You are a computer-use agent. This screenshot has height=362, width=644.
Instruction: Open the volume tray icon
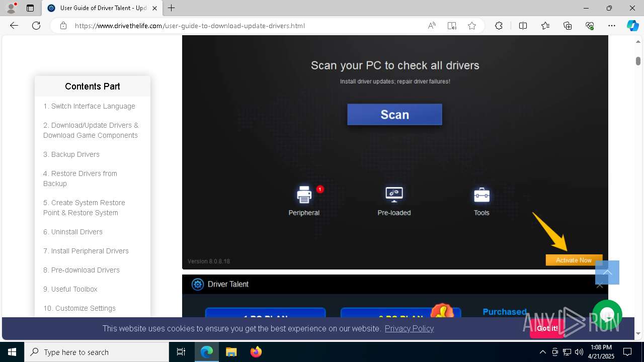pos(579,352)
